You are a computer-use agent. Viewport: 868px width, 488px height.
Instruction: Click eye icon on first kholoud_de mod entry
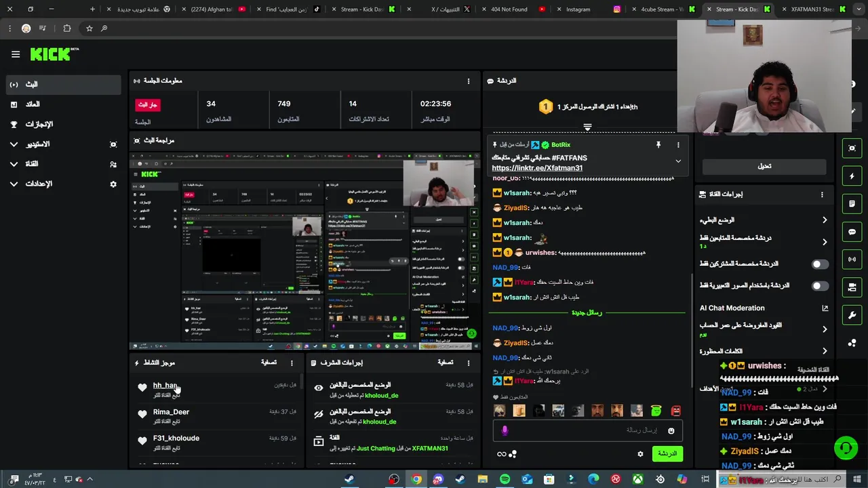318,388
